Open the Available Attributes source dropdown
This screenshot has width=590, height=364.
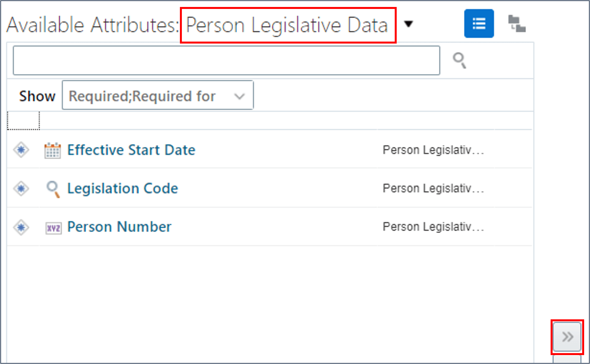coord(409,24)
